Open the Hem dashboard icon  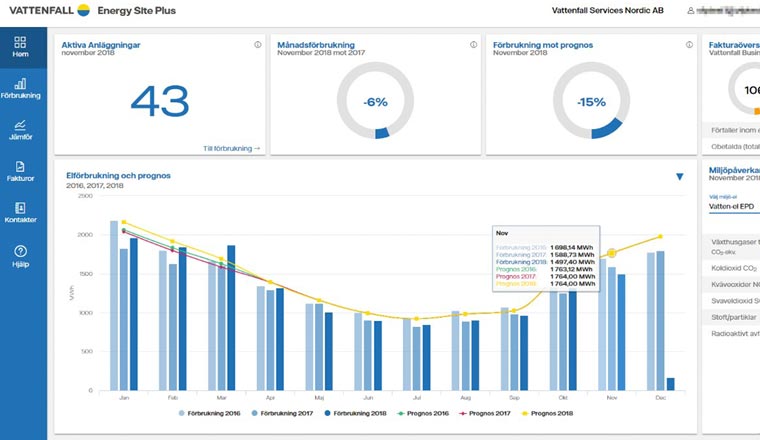(21, 47)
